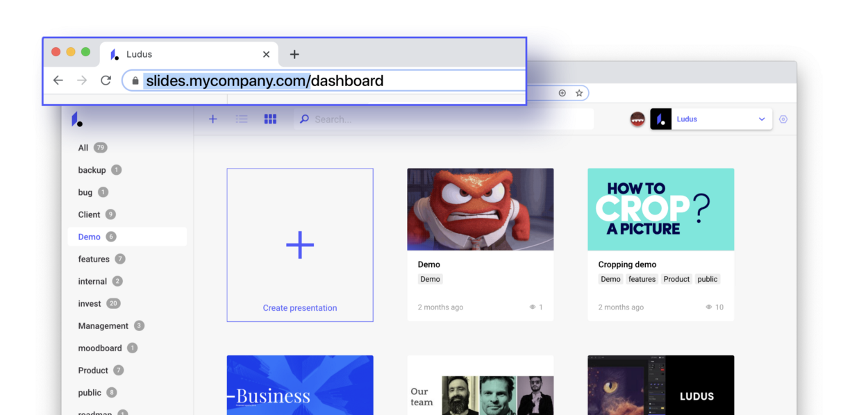Create a new presentation via the plus icon
Image resolution: width=868 pixels, height=415 pixels.
pos(213,119)
